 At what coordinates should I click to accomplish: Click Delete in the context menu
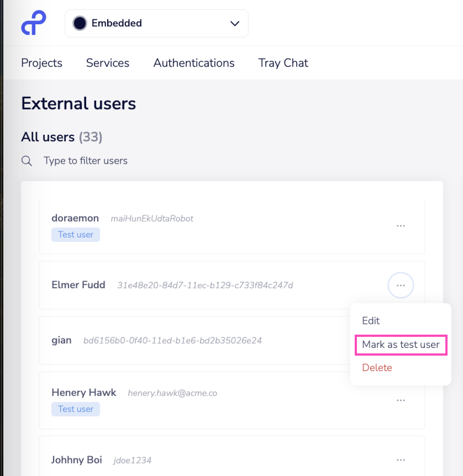click(377, 367)
